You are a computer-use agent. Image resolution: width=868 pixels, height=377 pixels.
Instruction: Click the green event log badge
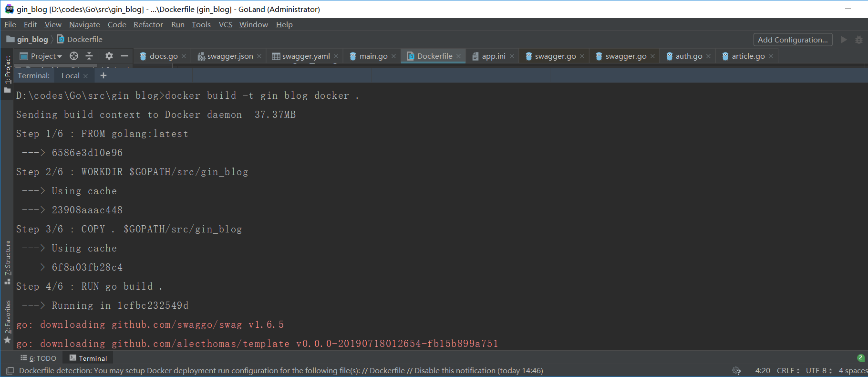(x=860, y=358)
